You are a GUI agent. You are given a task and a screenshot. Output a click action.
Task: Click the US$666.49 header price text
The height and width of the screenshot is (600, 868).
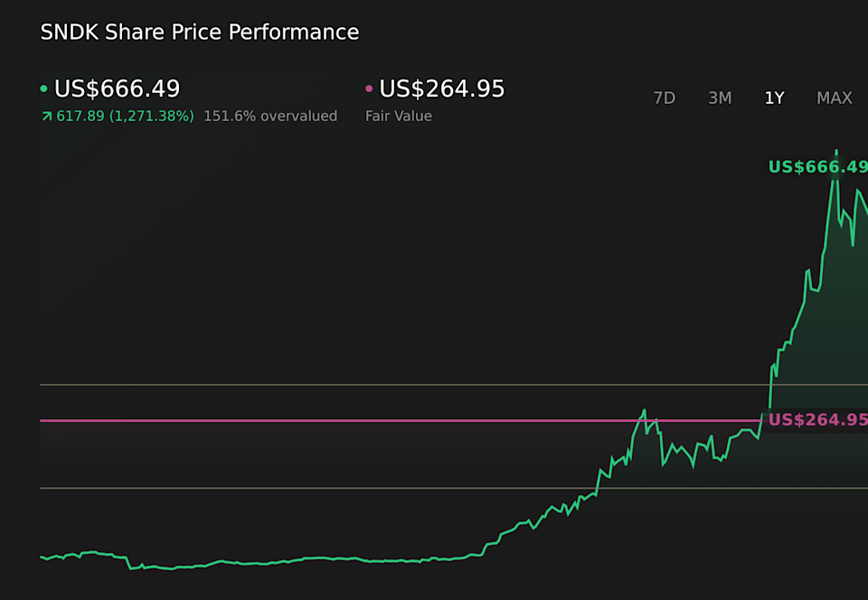117,89
